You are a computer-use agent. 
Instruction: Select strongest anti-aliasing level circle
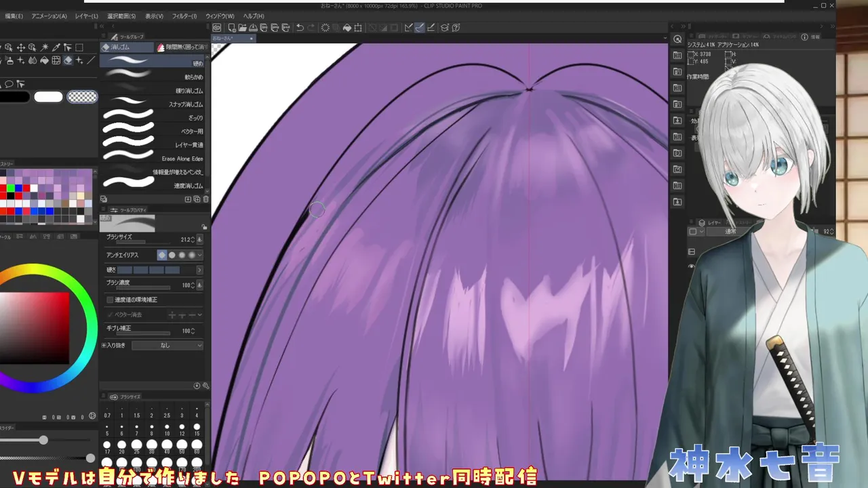click(192, 256)
